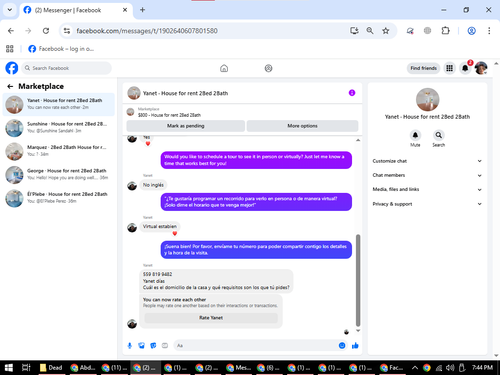Viewport: 500px width, 375px height.
Task: Attach a photo or file icon
Action: click(x=141, y=346)
